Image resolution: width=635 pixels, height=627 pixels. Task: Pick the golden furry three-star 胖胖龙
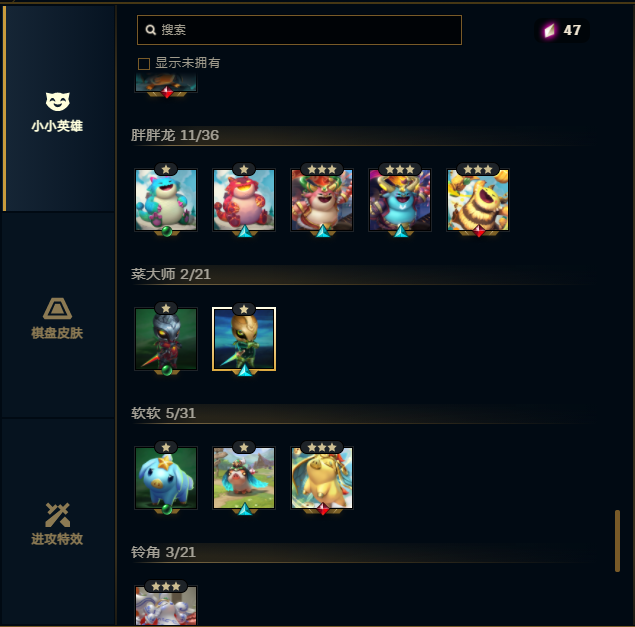tap(478, 200)
